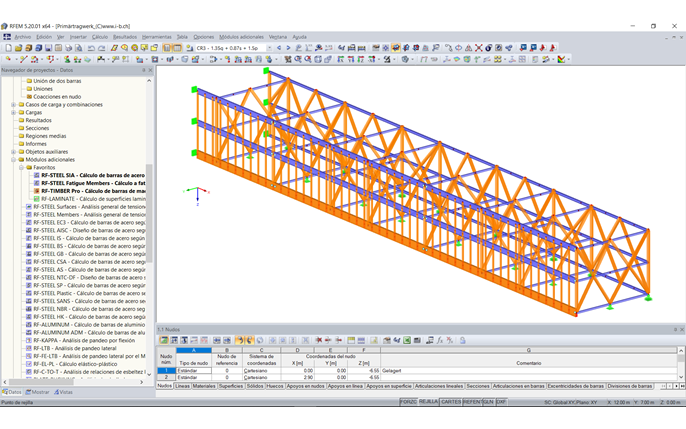Open the formula editor fx icon

(440, 340)
